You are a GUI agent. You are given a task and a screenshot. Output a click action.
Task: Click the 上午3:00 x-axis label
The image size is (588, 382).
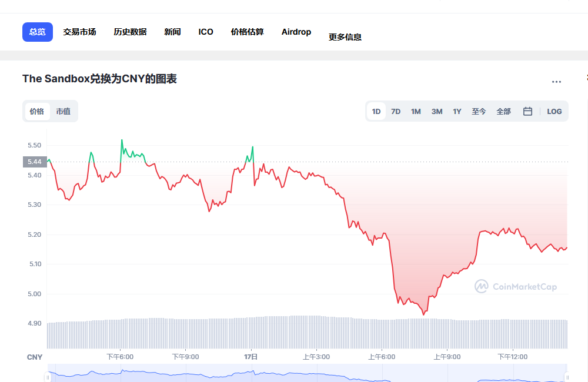316,357
